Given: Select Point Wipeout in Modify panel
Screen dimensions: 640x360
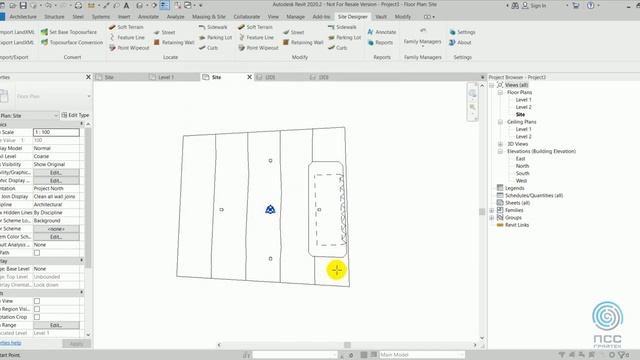Looking at the screenshot, I should 258,48.
